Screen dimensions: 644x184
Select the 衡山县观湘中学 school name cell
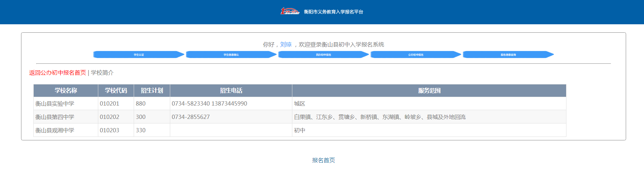(x=55, y=131)
